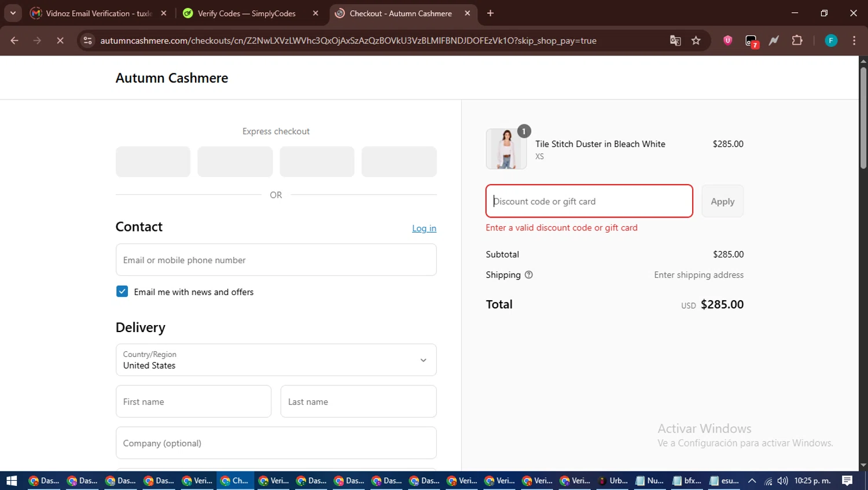Click the page vertical scrollbar thumb
Viewport: 868px width, 490px height.
[863, 118]
